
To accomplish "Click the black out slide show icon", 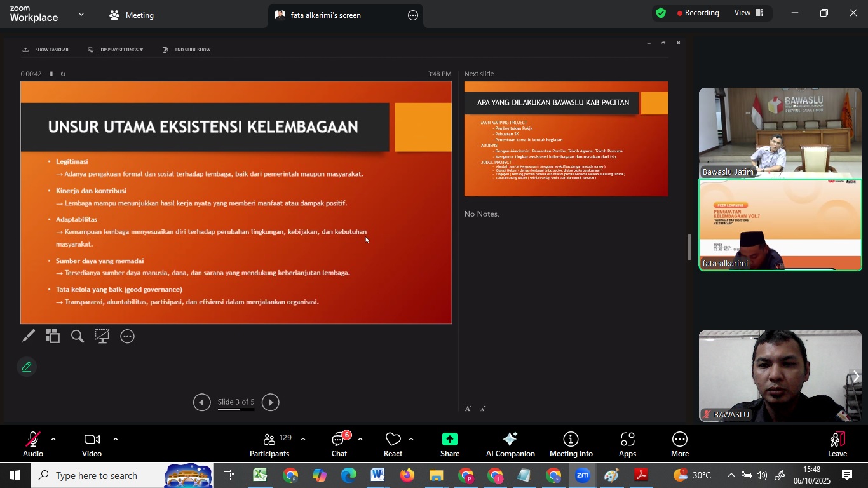I will pyautogui.click(x=102, y=336).
